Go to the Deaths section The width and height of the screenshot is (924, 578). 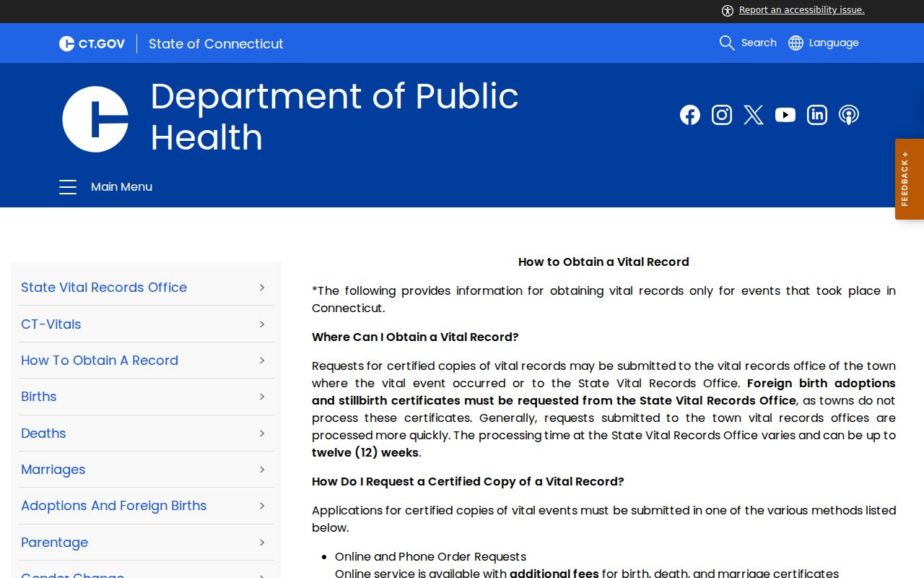(x=43, y=433)
